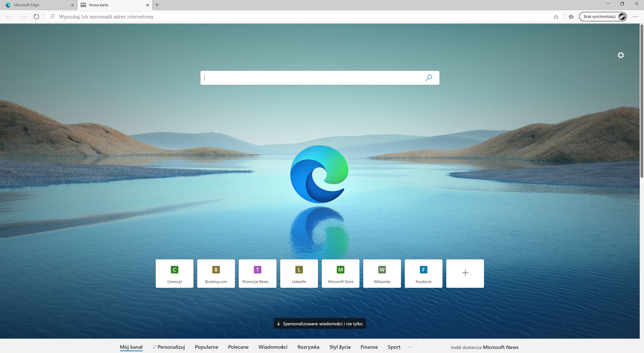Close the Nowa karta tab
This screenshot has height=353, width=644.
coord(148,5)
